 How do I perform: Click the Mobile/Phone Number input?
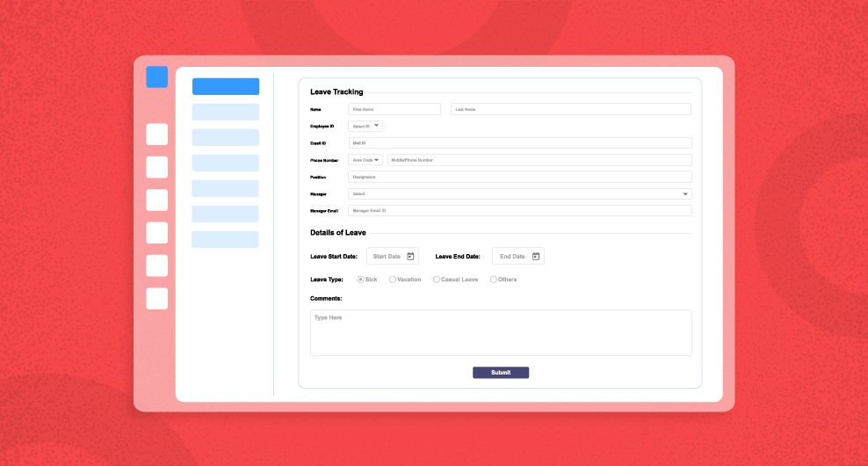pyautogui.click(x=539, y=160)
